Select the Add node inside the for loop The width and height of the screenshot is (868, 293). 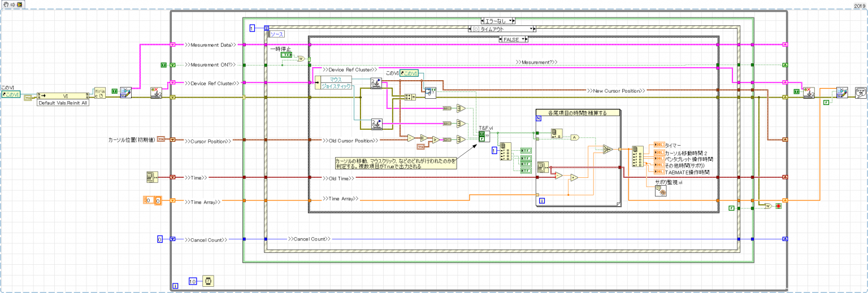(574, 177)
